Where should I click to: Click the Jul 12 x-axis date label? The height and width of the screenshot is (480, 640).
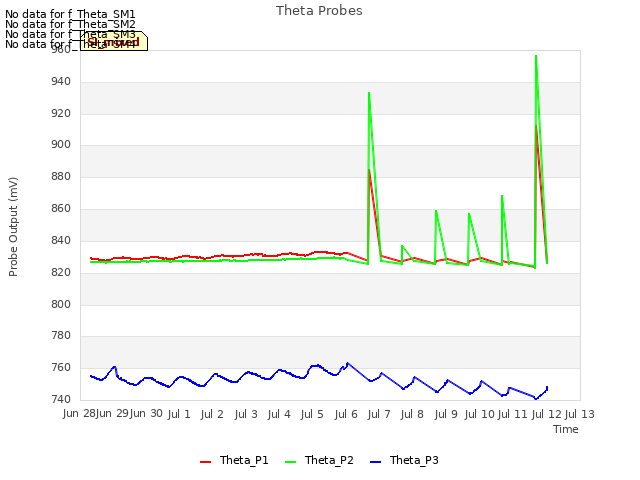click(x=547, y=414)
